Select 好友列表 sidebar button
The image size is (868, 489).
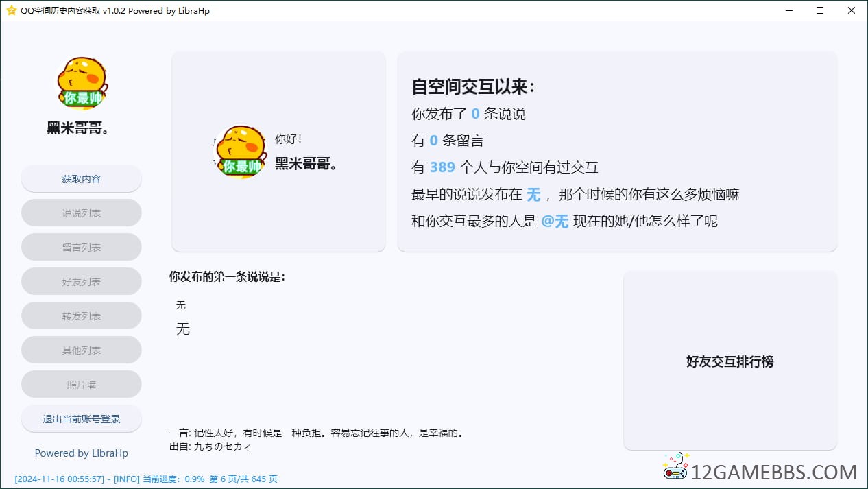coord(82,281)
